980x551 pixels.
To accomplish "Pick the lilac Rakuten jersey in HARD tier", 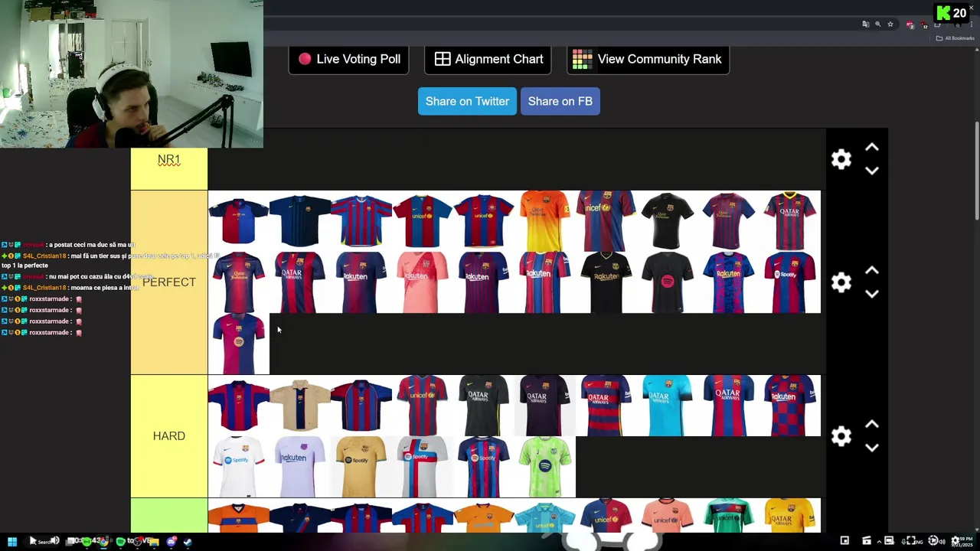I will point(300,467).
